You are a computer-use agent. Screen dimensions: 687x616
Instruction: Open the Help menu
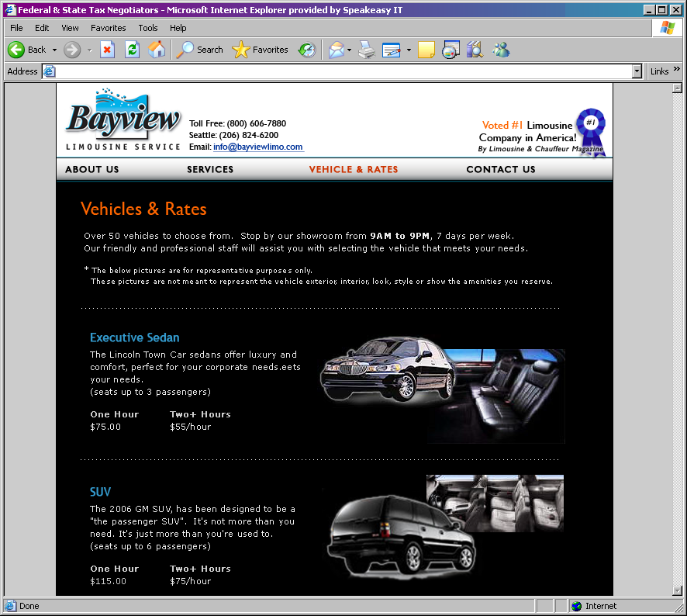pyautogui.click(x=178, y=28)
